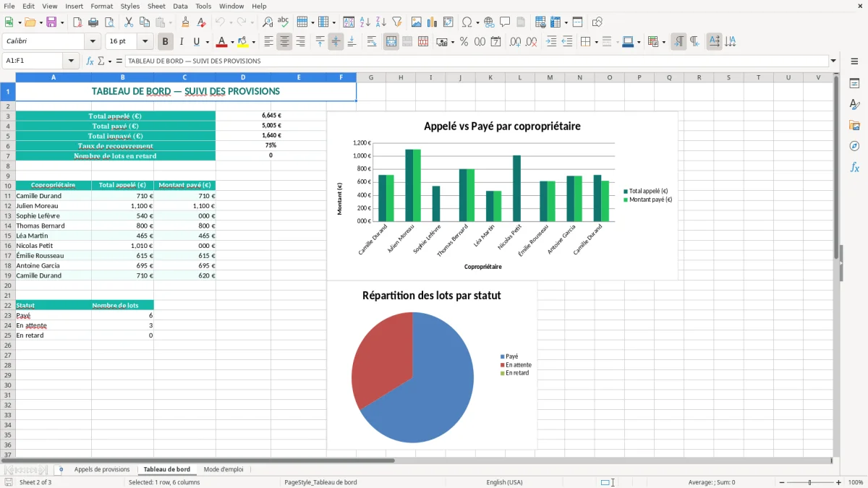Toggle Underline formatting
Screen dimensions: 868x488
197,42
